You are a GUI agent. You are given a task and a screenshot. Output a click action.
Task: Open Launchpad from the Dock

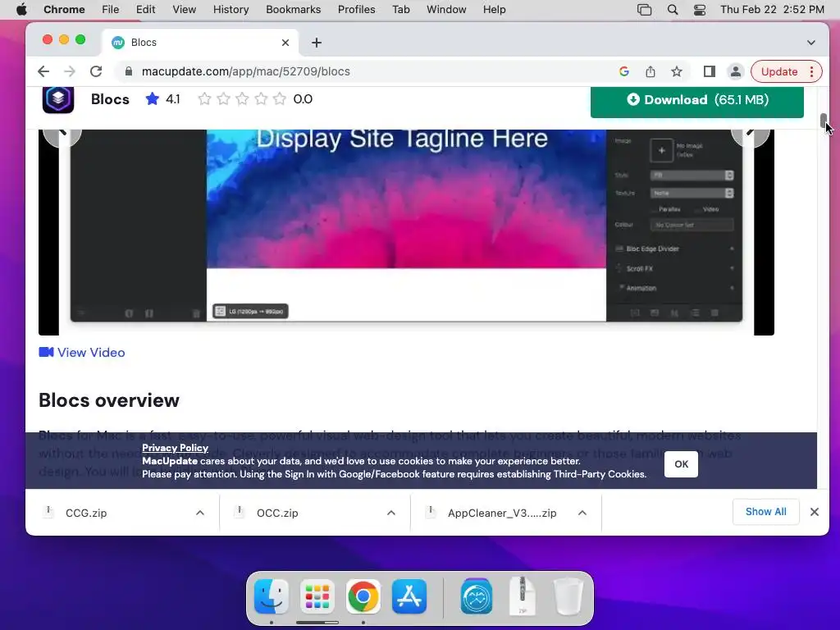click(317, 596)
